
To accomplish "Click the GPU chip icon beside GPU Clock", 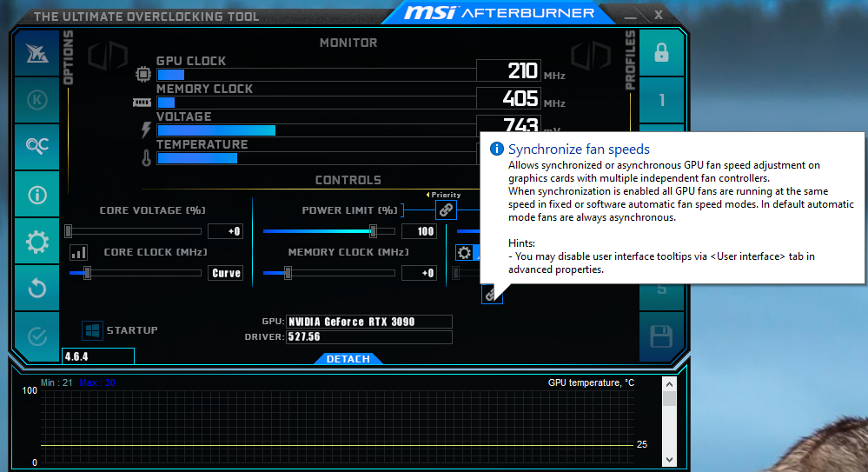I will 143,74.
